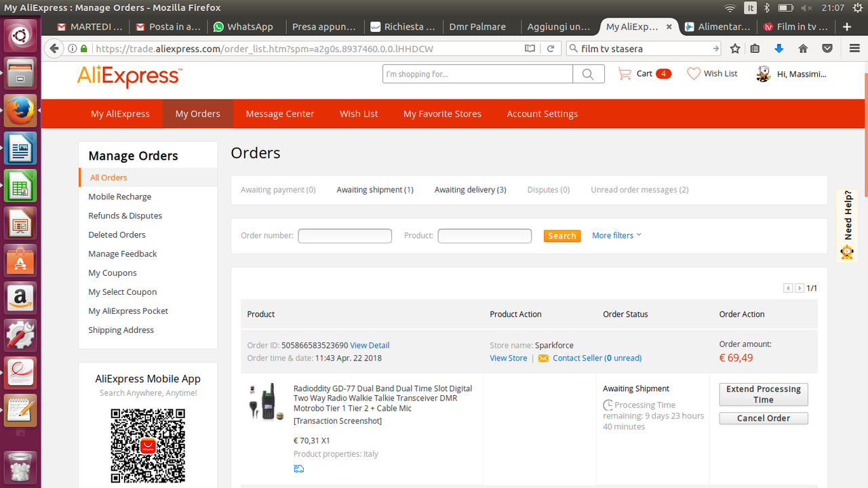Open the keyboard layout 'It' indicator
This screenshot has width=868, height=488.
[751, 8]
